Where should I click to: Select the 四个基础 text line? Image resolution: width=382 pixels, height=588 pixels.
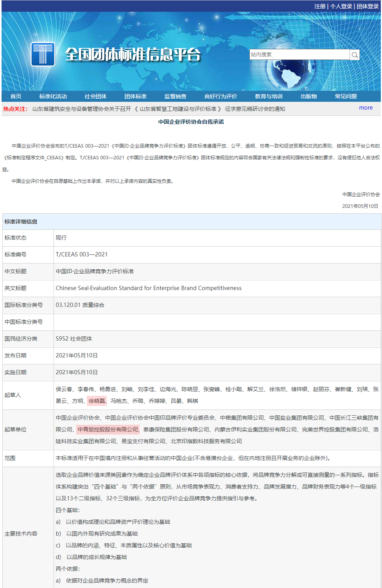[x=68, y=510]
